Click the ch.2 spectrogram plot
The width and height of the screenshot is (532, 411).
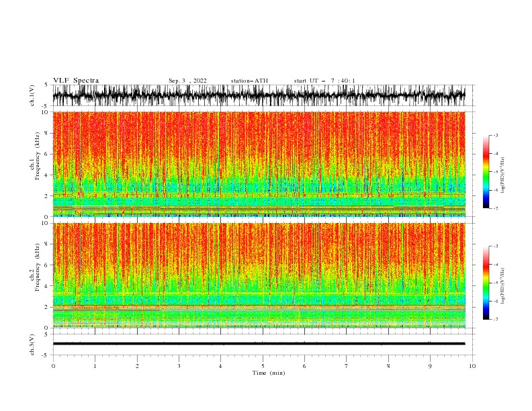click(259, 275)
